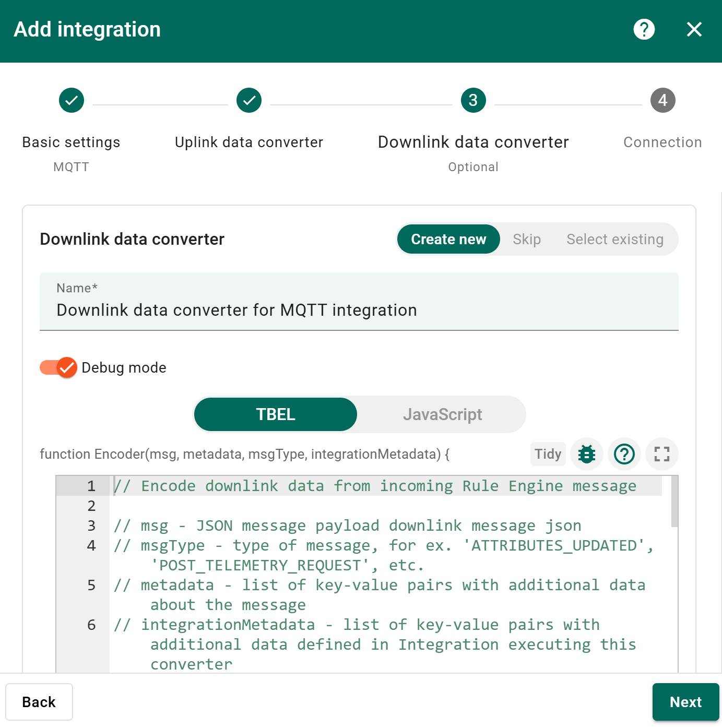
Task: Select step 3 Downlink data converter
Action: coord(473,100)
